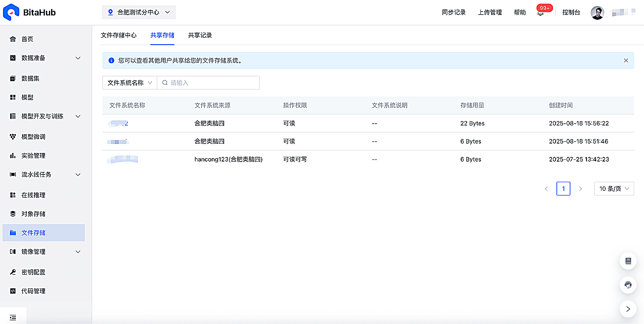Open the file system in the 22 Bytes row

point(118,123)
